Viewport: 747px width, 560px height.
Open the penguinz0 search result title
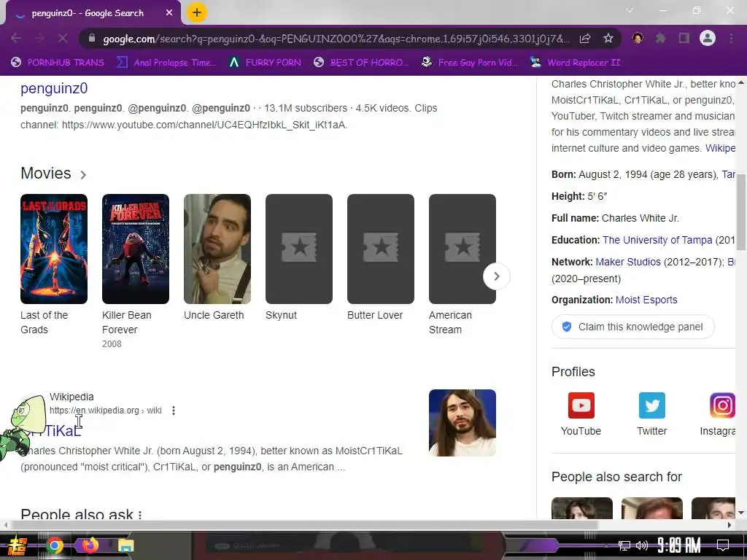(54, 88)
